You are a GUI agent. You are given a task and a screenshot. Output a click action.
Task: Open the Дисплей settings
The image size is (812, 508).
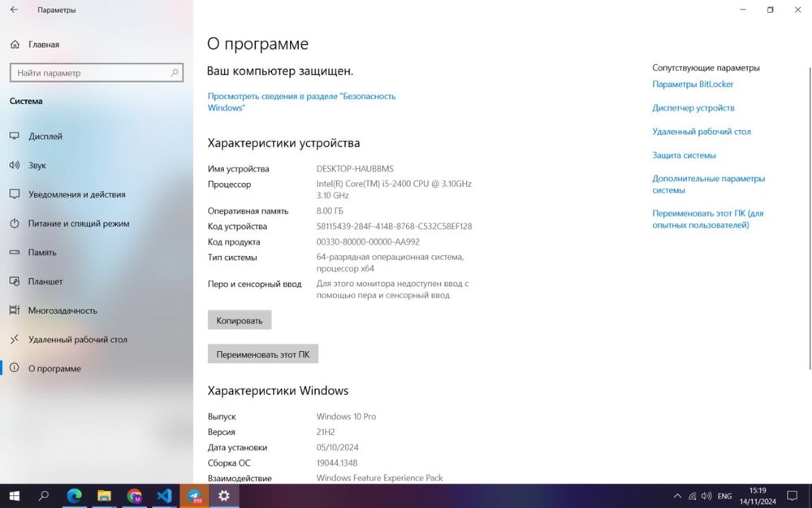click(97, 137)
